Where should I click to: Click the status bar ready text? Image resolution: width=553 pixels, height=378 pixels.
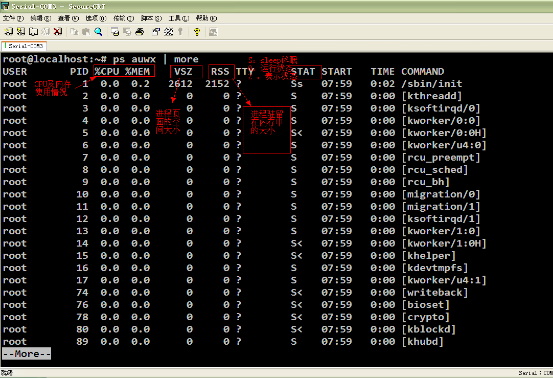click(x=6, y=373)
